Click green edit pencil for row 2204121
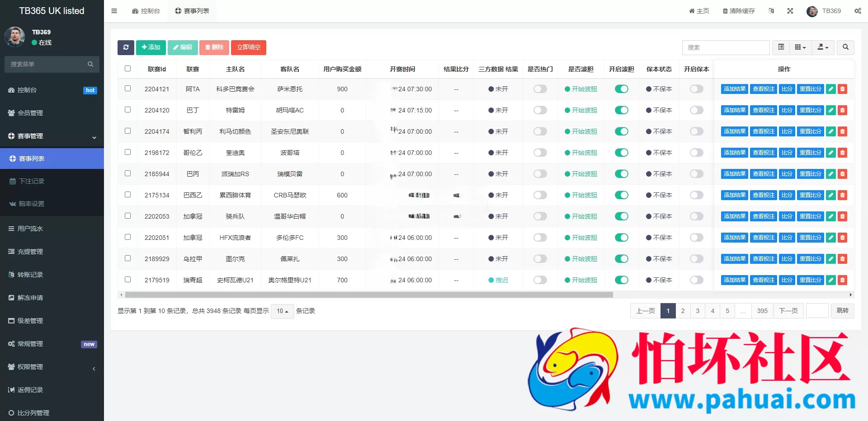Image resolution: width=868 pixels, height=421 pixels. pyautogui.click(x=831, y=89)
